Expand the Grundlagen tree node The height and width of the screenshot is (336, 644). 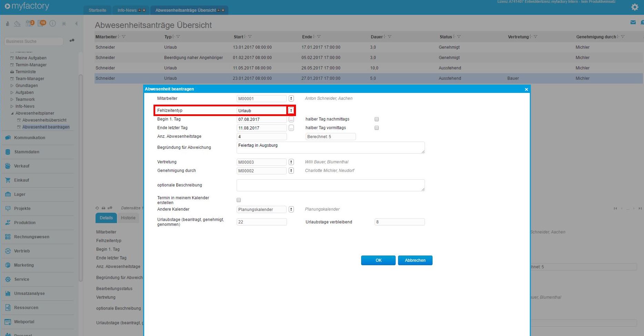coord(12,86)
